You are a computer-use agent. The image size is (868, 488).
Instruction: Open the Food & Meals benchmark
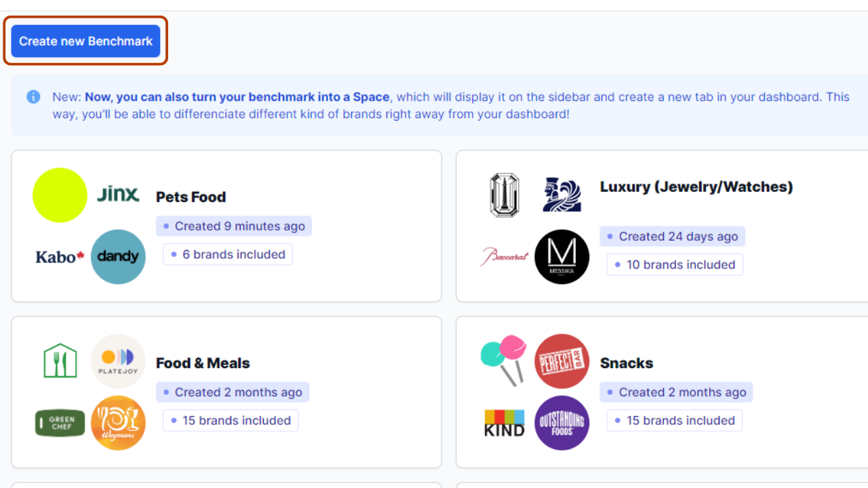click(203, 363)
